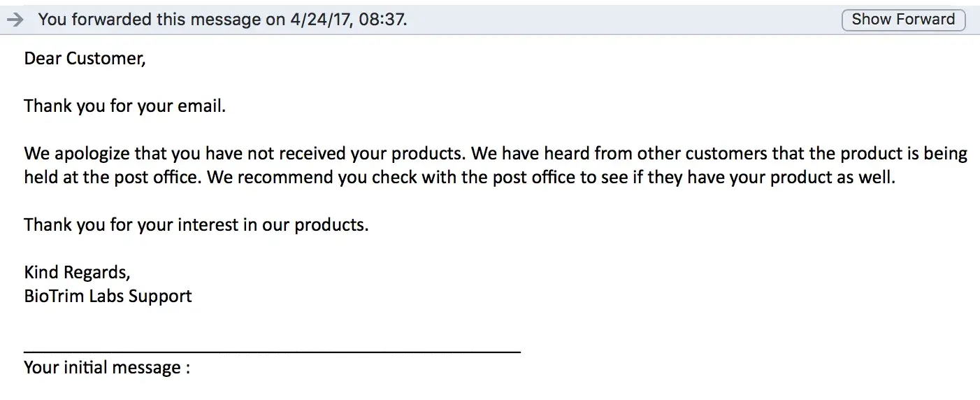This screenshot has width=980, height=400.
Task: Click the forwarded arrow icon in the banner
Action: point(15,20)
